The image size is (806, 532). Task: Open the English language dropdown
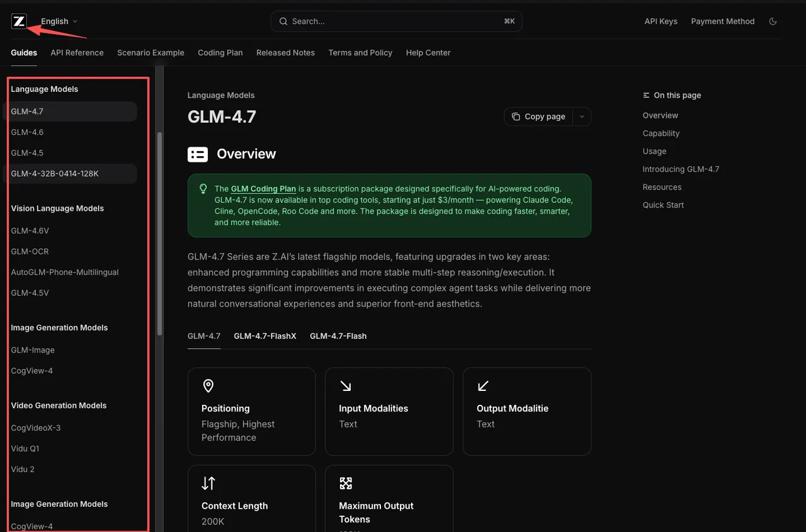59,21
